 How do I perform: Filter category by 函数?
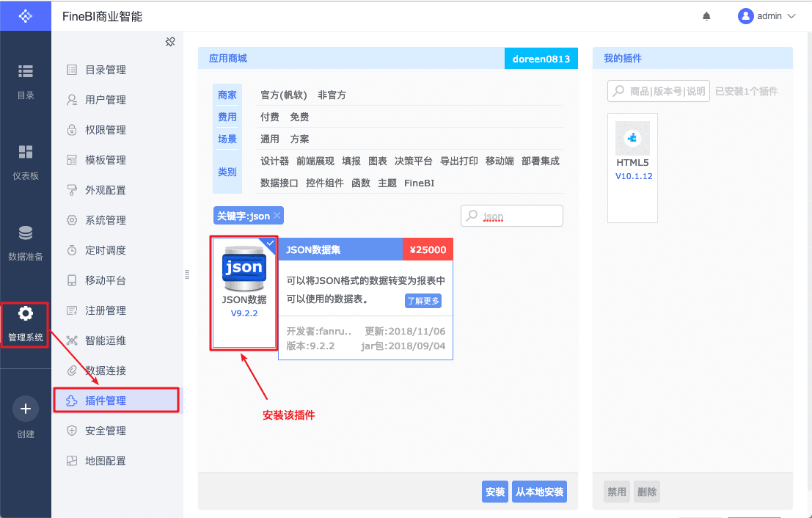click(361, 183)
